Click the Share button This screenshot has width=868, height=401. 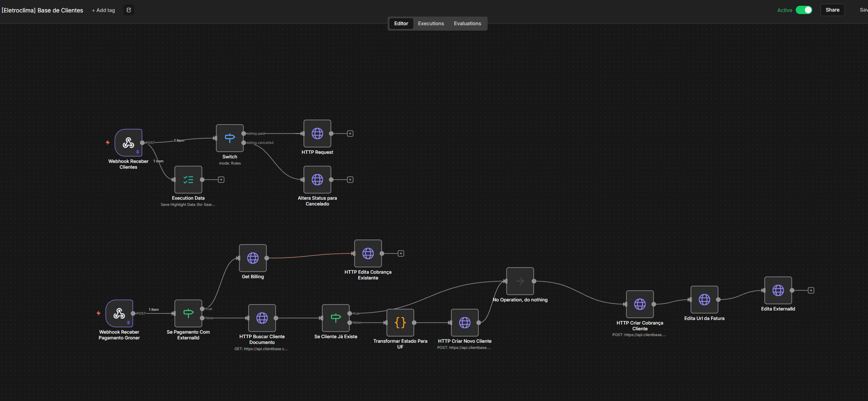tap(832, 10)
